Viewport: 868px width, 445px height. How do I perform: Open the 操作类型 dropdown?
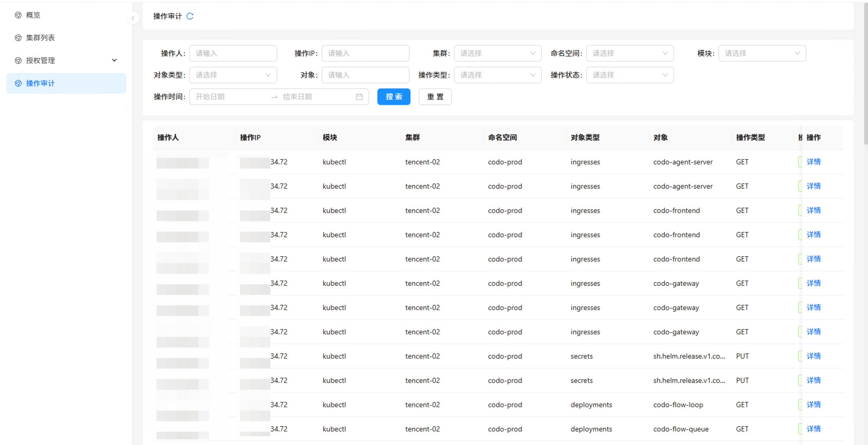pyautogui.click(x=497, y=75)
